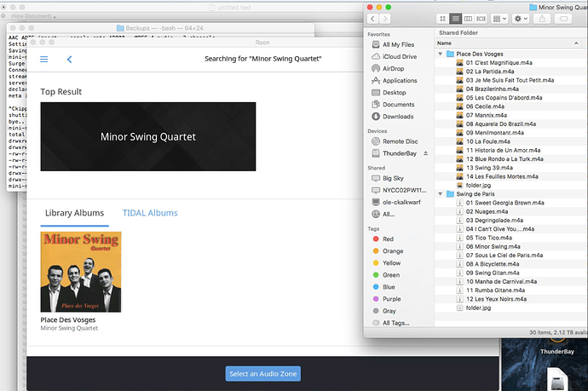Switch Finder to Cover Flow view
The width and height of the screenshot is (588, 391).
tap(481, 19)
